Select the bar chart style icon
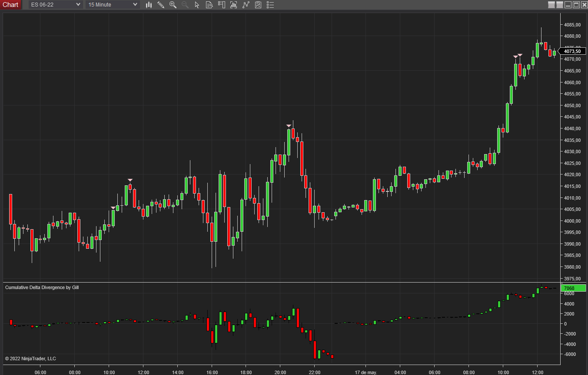Viewport: 588px width, 375px height. 149,5
